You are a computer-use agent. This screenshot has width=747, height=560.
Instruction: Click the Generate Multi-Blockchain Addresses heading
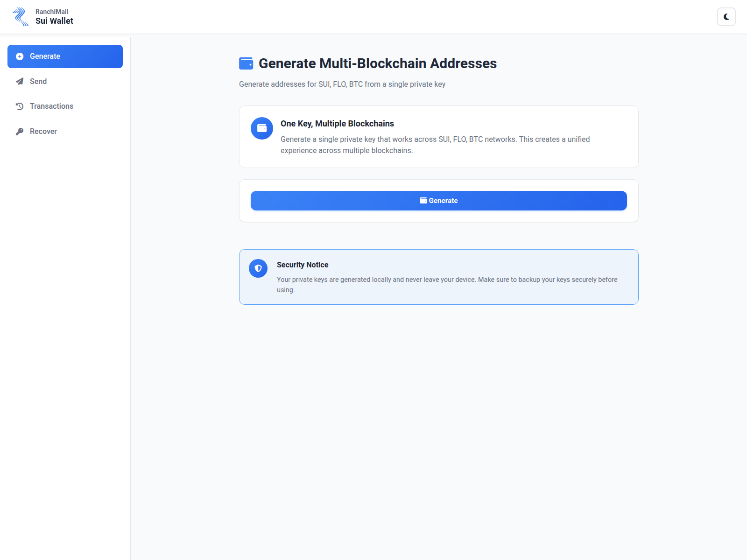point(378,63)
